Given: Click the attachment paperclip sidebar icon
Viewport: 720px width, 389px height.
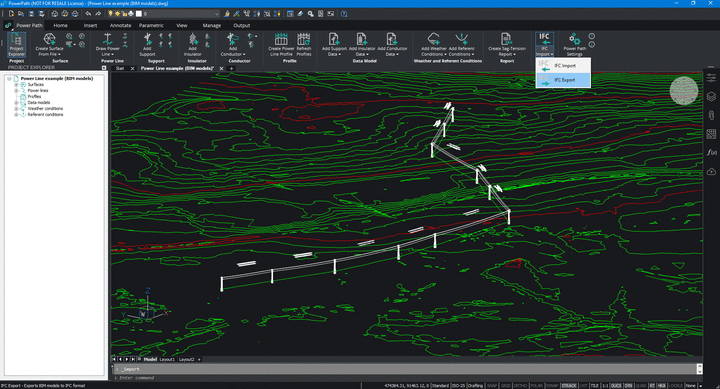Looking at the screenshot, I should (x=711, y=115).
